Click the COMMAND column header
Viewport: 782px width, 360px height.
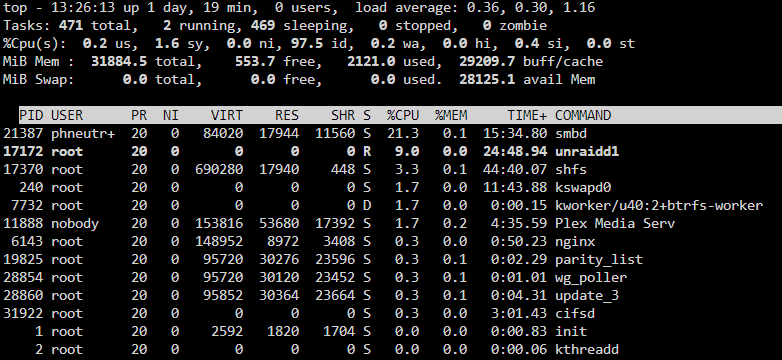tap(583, 116)
